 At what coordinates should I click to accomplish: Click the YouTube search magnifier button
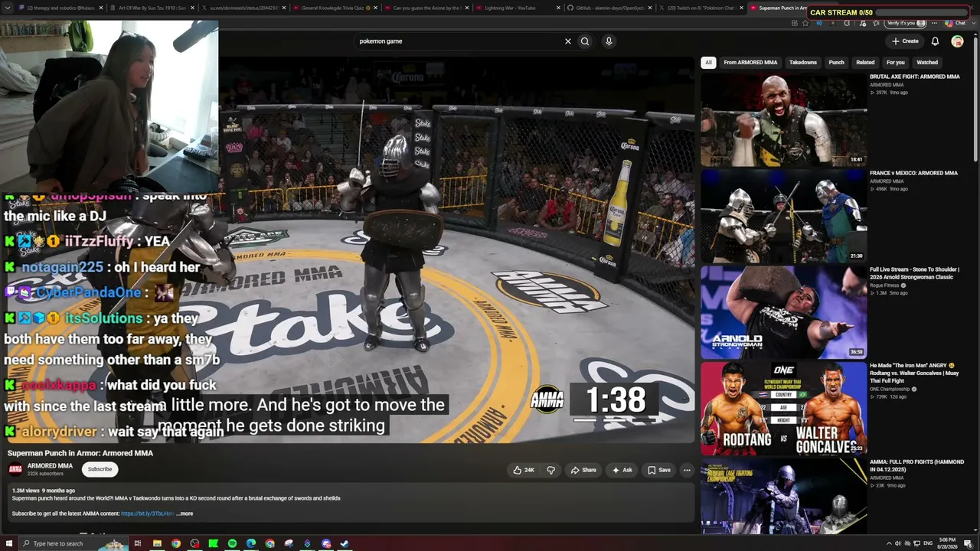(x=585, y=41)
